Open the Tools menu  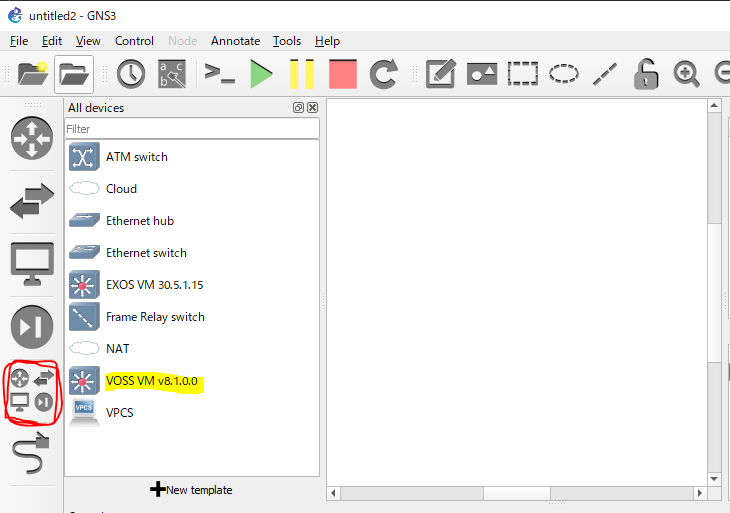tap(287, 41)
